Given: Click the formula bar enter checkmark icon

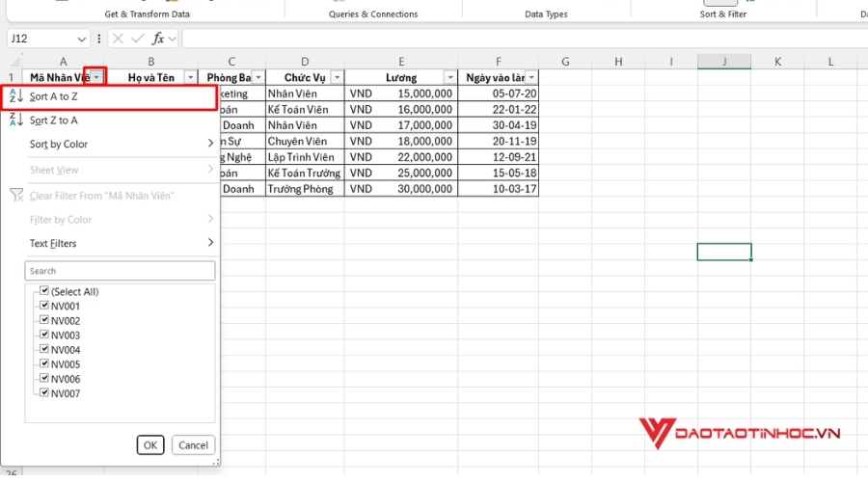Looking at the screenshot, I should click(x=139, y=39).
